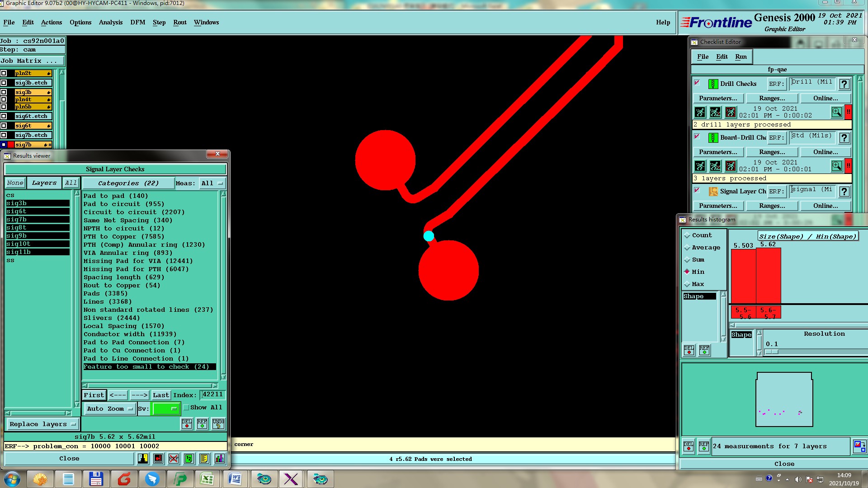The width and height of the screenshot is (868, 488).
Task: Click the UNDO icon in Results viewer
Action: (x=218, y=423)
